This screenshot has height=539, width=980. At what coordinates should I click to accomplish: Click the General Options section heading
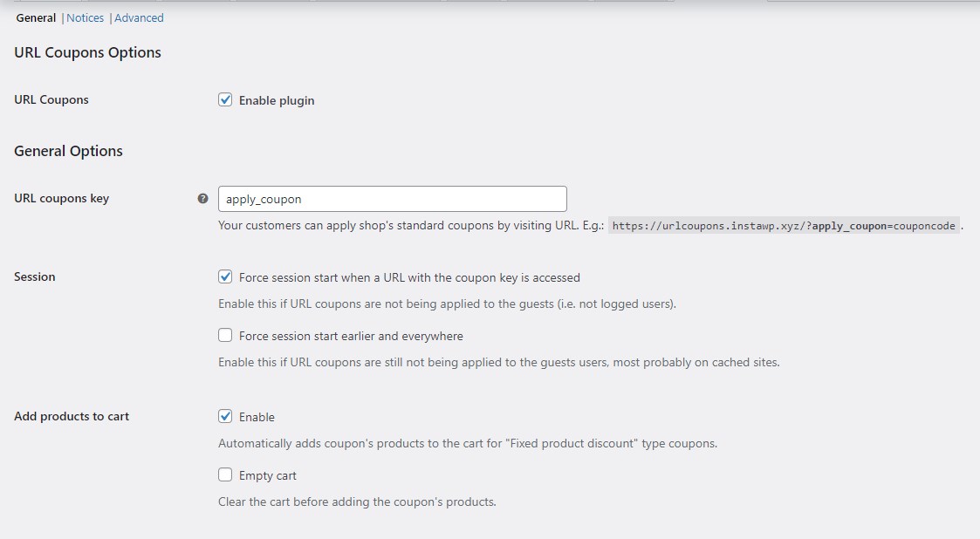coord(68,151)
